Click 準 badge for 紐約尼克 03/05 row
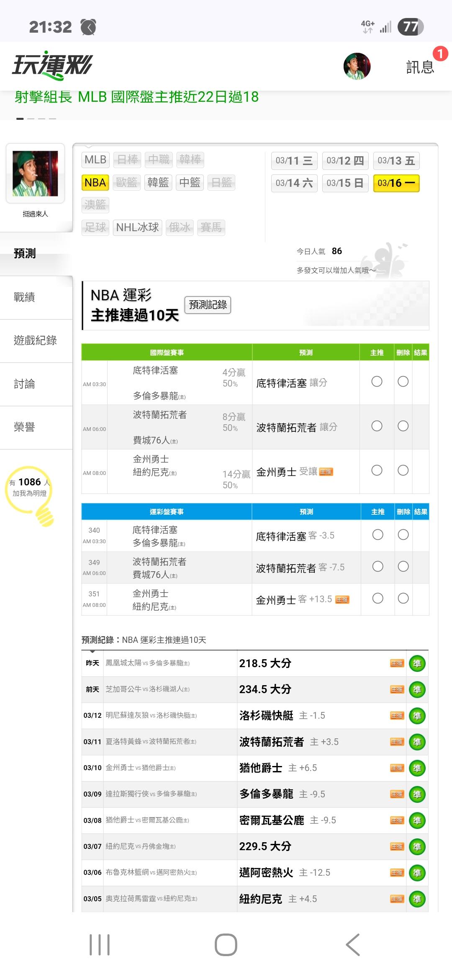Viewport: 452px width, 980px height. point(417,899)
